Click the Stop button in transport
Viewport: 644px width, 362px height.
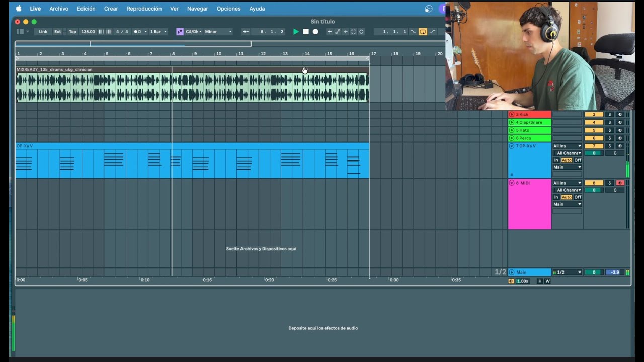click(305, 31)
